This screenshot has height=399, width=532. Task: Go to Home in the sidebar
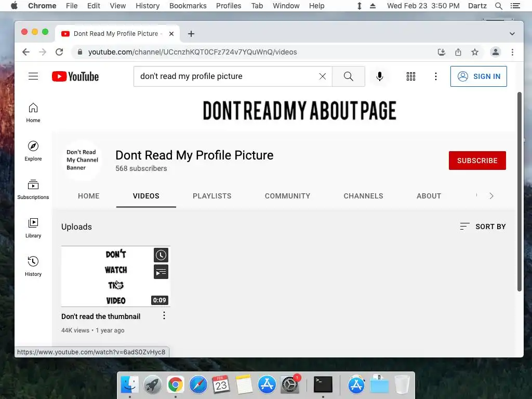[x=33, y=113]
